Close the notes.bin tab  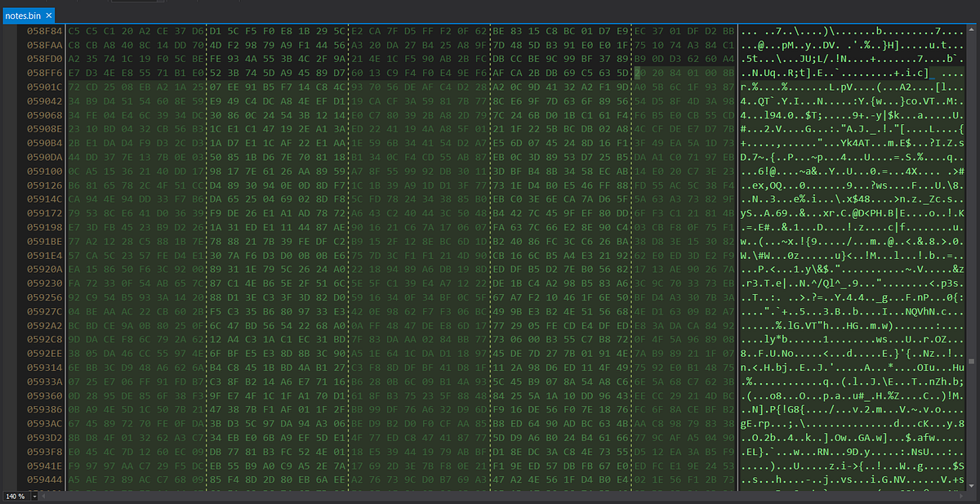coord(49,15)
